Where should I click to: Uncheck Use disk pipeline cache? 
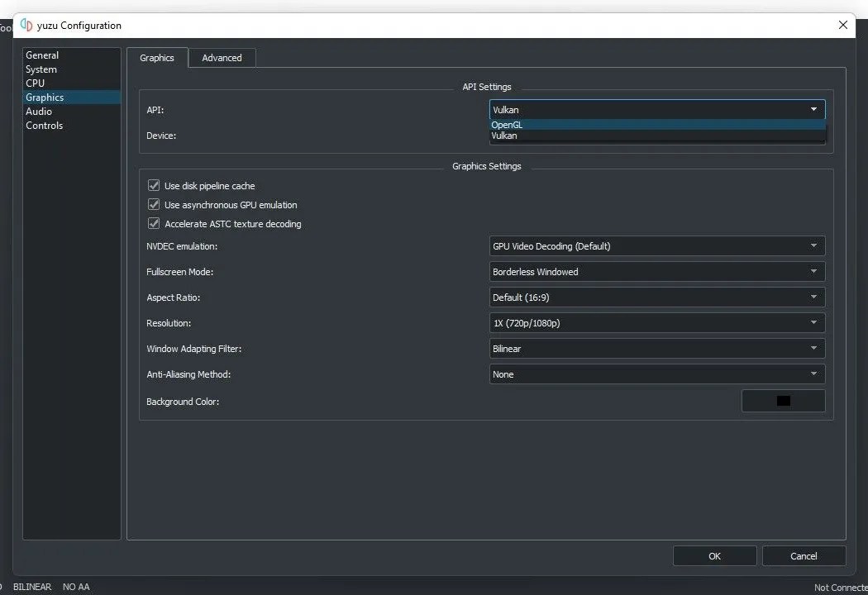pyautogui.click(x=154, y=185)
